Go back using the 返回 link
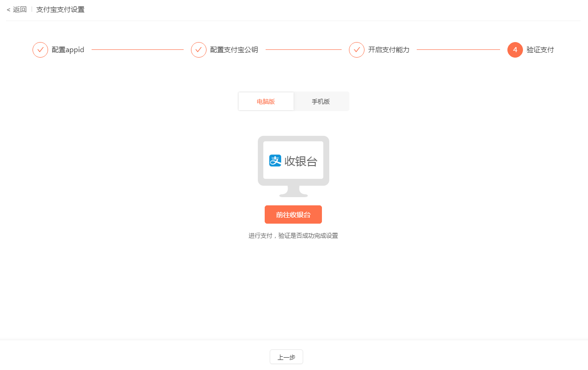This screenshot has width=588, height=370. click(17, 10)
